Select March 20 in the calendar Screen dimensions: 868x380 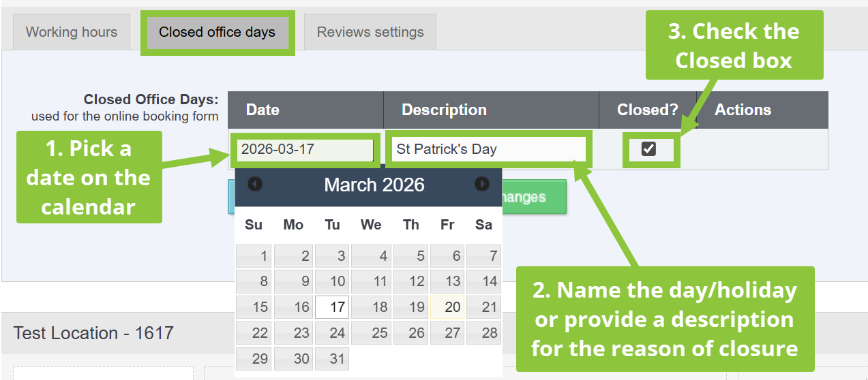447,307
